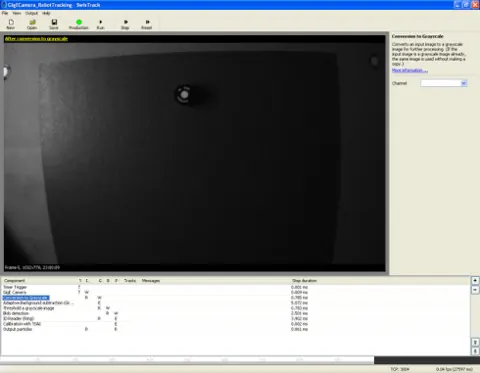Remove selected component with minus button
The image size is (480, 373).
pyautogui.click(x=475, y=290)
